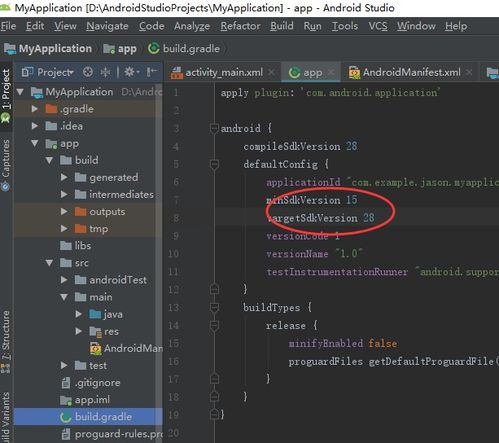Open the Build menu

click(282, 26)
